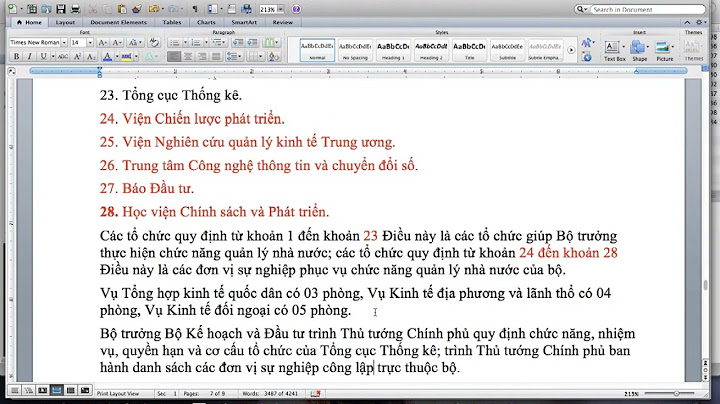This screenshot has width=720, height=404.
Task: Decrease font size with shrink button
Action: click(x=117, y=42)
